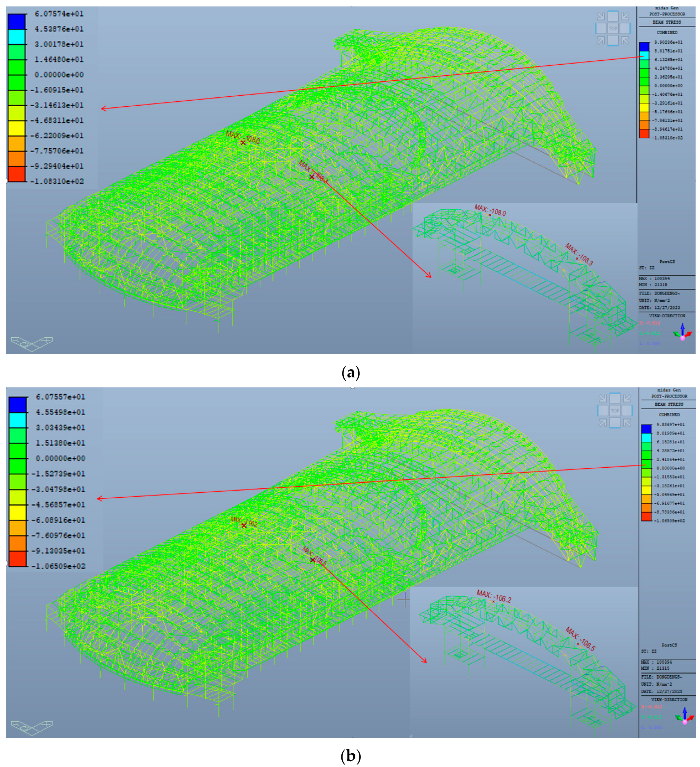
Task: Click the MAX -106.2 marker in panel (b) inset
Action: [x=494, y=601]
